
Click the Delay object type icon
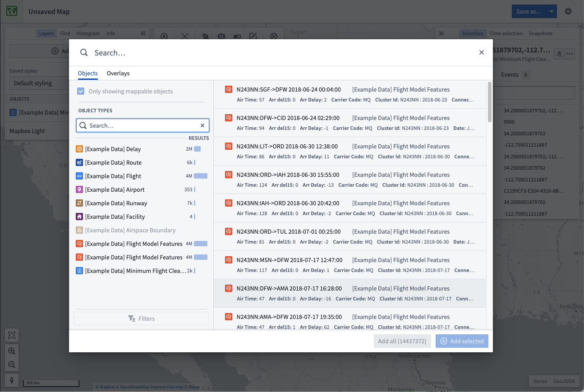pos(79,149)
